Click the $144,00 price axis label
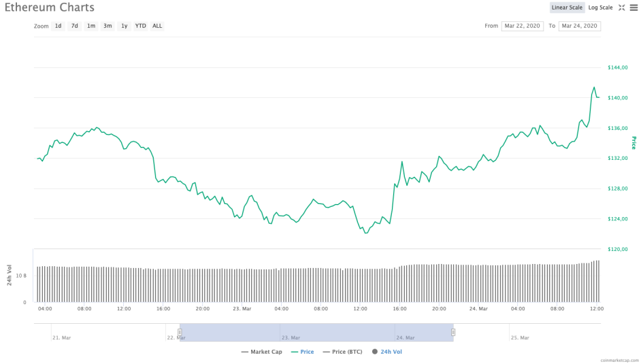The width and height of the screenshot is (643, 364). point(618,67)
